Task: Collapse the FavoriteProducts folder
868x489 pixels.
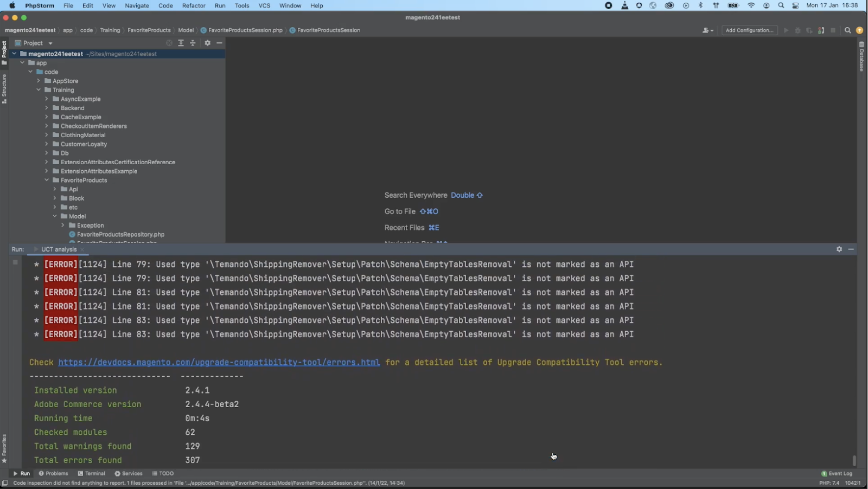Action: click(x=47, y=180)
